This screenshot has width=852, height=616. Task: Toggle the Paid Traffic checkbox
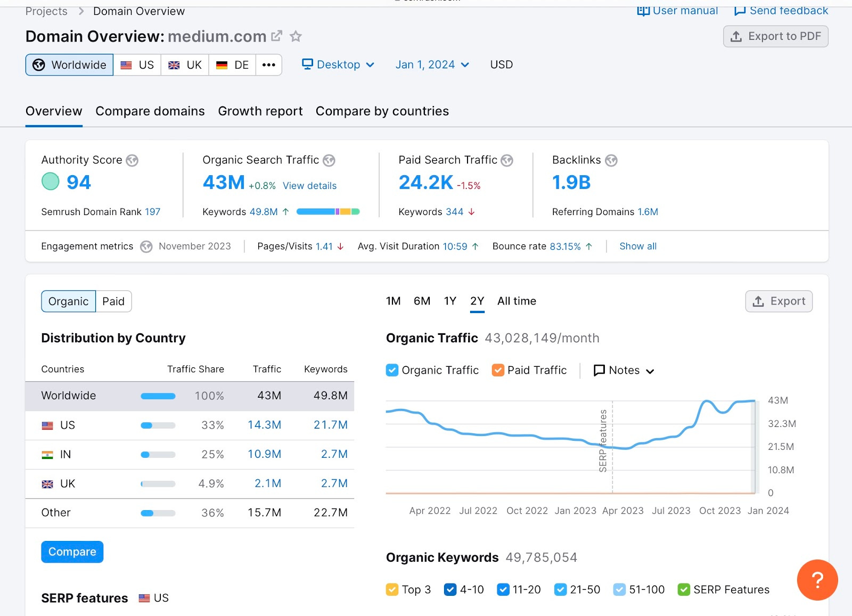click(498, 370)
